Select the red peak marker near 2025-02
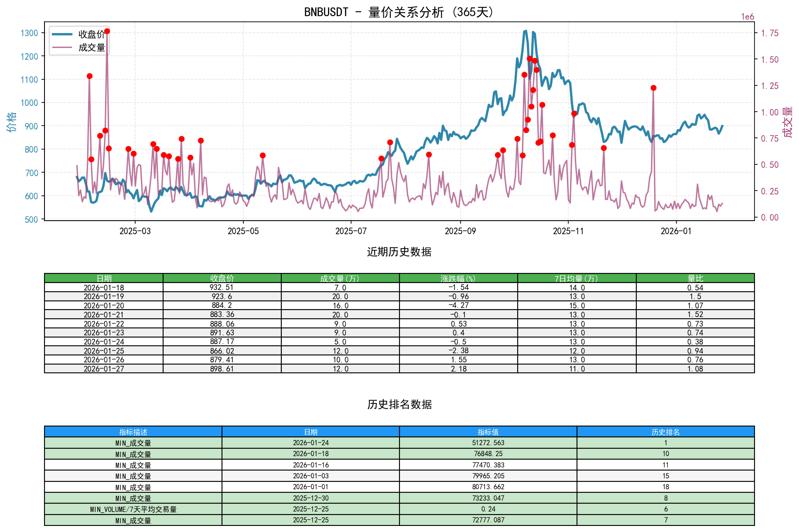 coord(89,76)
